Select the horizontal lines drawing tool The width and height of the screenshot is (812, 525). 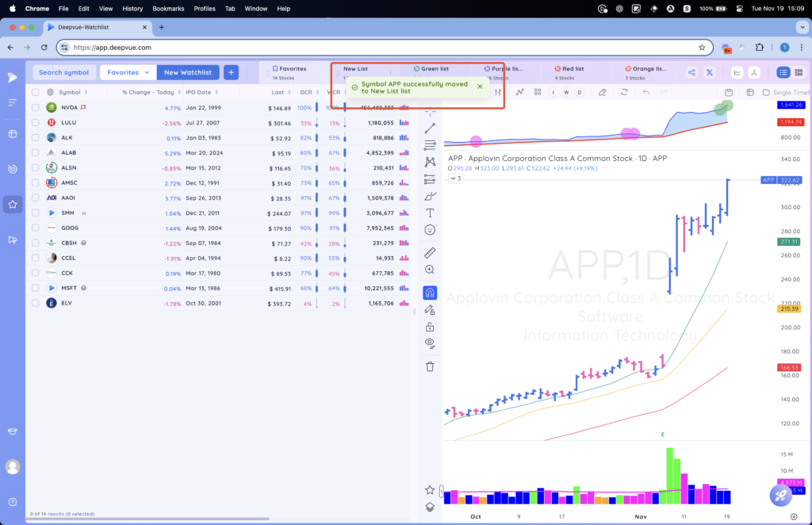pos(430,145)
